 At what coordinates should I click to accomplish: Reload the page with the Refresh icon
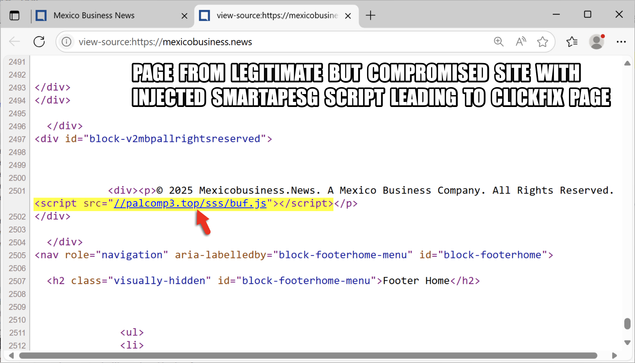tap(39, 41)
